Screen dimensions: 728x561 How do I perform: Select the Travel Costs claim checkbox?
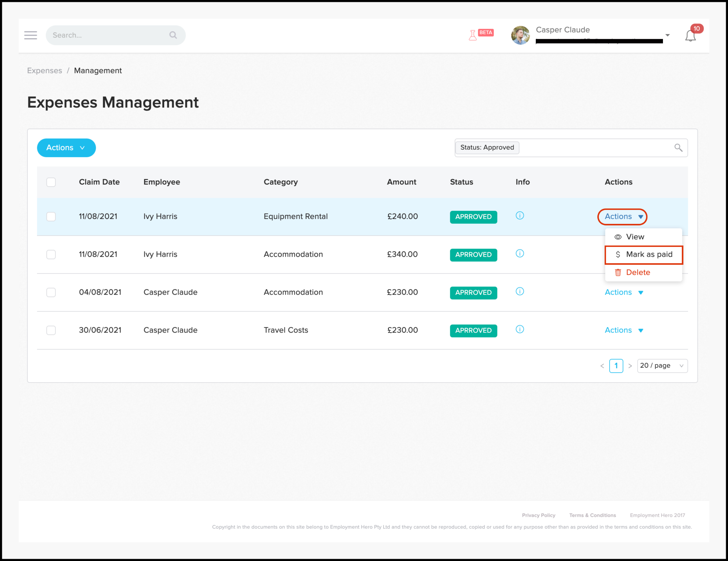pos(51,330)
